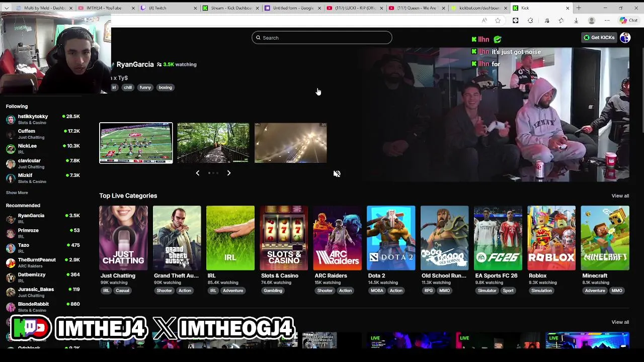Switch to the Twitch tab
Viewport: 644px width, 362px height.
pyautogui.click(x=168, y=8)
